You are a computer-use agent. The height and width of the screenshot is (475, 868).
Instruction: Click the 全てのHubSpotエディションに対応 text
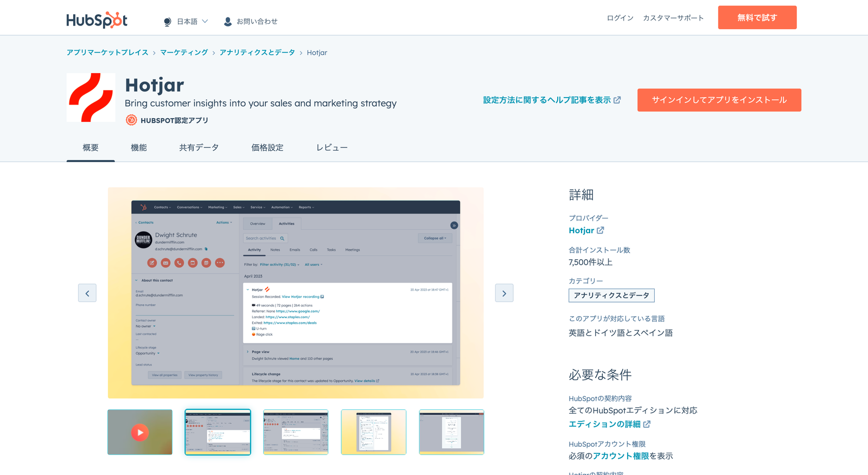(x=633, y=410)
